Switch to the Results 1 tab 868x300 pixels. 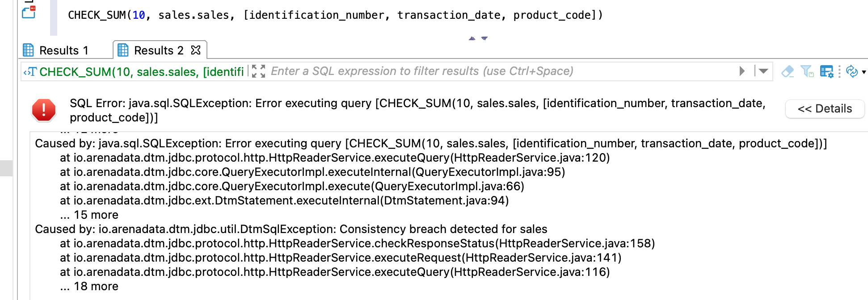[x=64, y=50]
